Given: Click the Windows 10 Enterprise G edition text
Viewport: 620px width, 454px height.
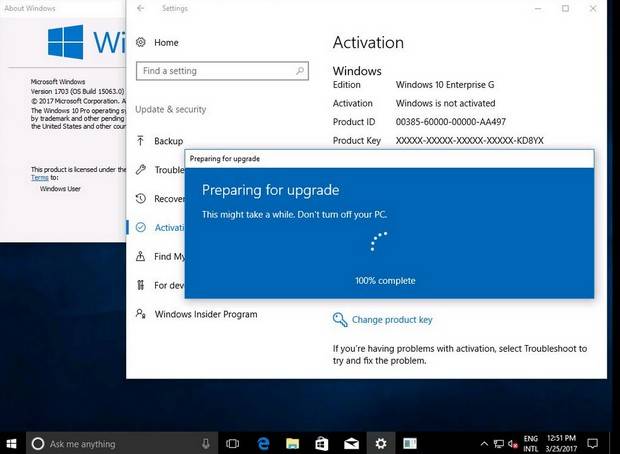Looking at the screenshot, I should click(445, 85).
